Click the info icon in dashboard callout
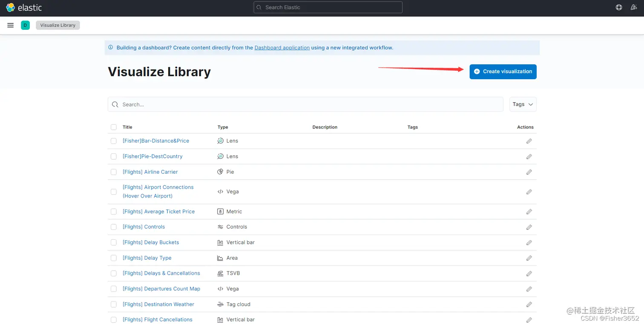 [x=111, y=48]
